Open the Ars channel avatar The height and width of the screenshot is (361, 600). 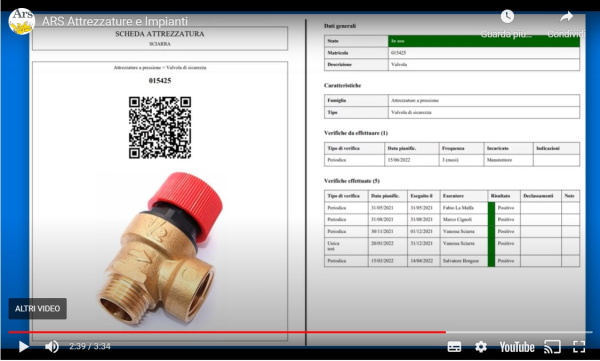[21, 21]
